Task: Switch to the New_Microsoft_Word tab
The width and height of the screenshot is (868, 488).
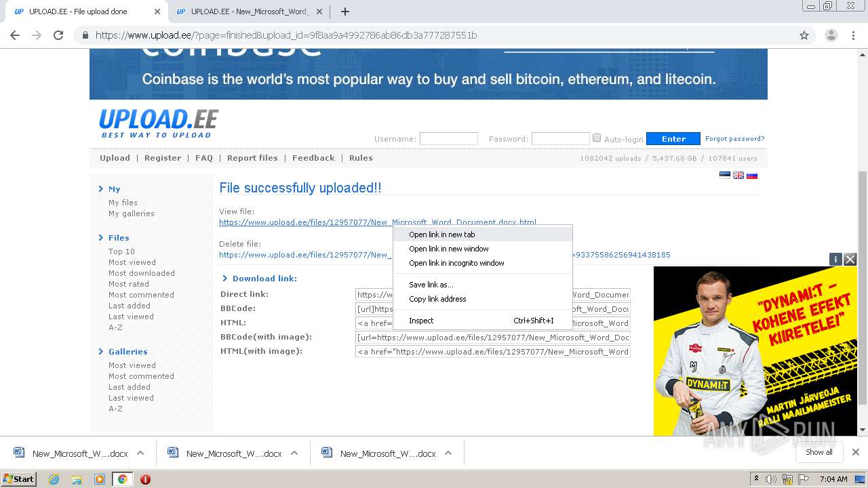Action: 248,12
